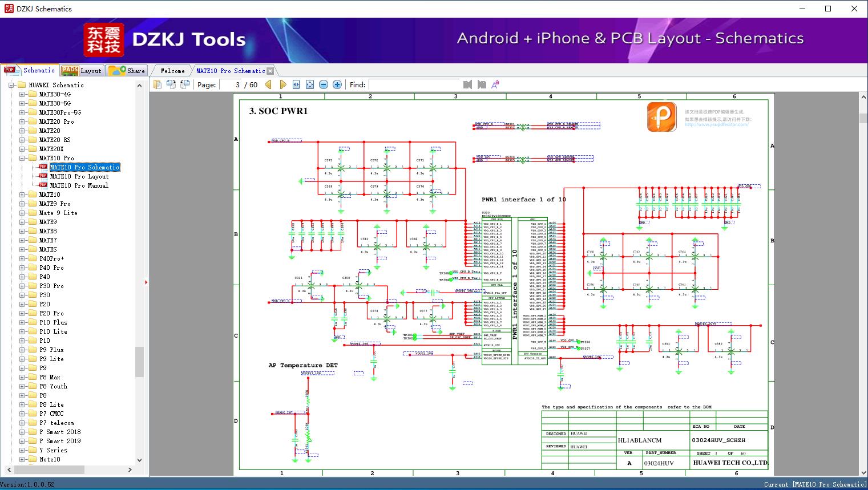Screen dimensions: 868x490
Task: Click the PDF icon of MATE10 Pro Schematic
Action: (43, 167)
